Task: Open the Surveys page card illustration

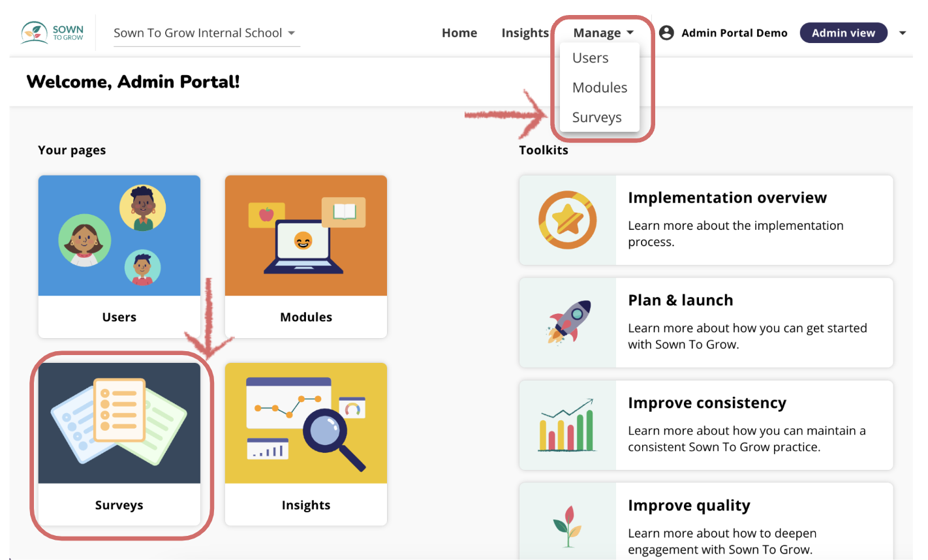Action: pos(119,424)
